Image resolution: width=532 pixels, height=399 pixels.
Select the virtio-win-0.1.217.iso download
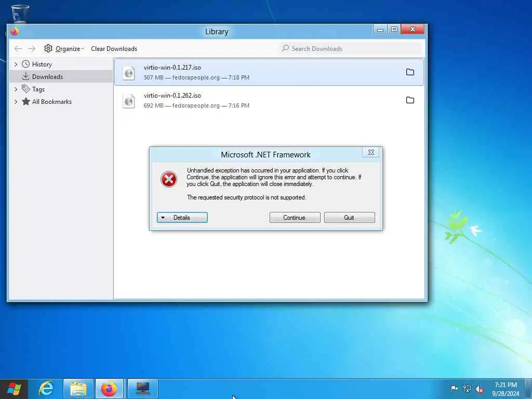[x=269, y=72]
